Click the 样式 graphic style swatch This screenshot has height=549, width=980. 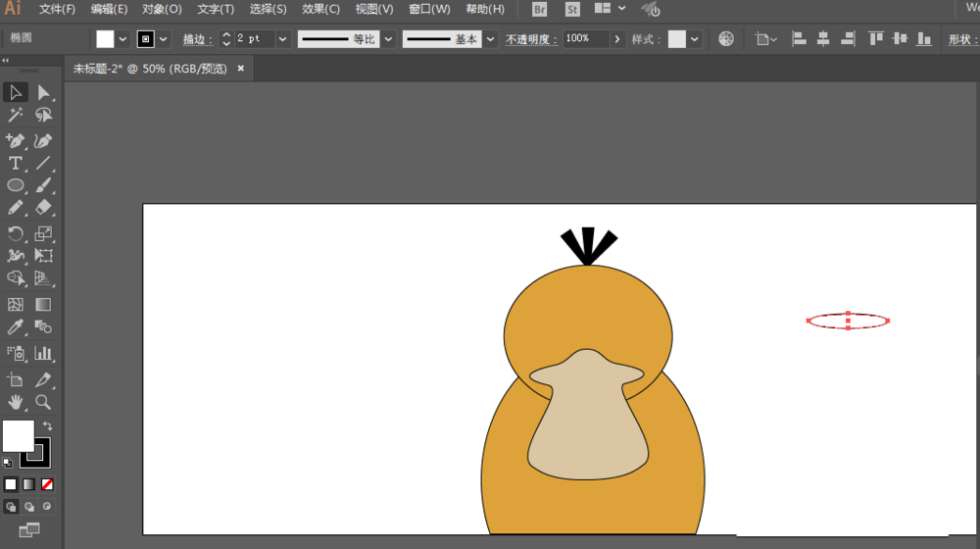point(677,39)
